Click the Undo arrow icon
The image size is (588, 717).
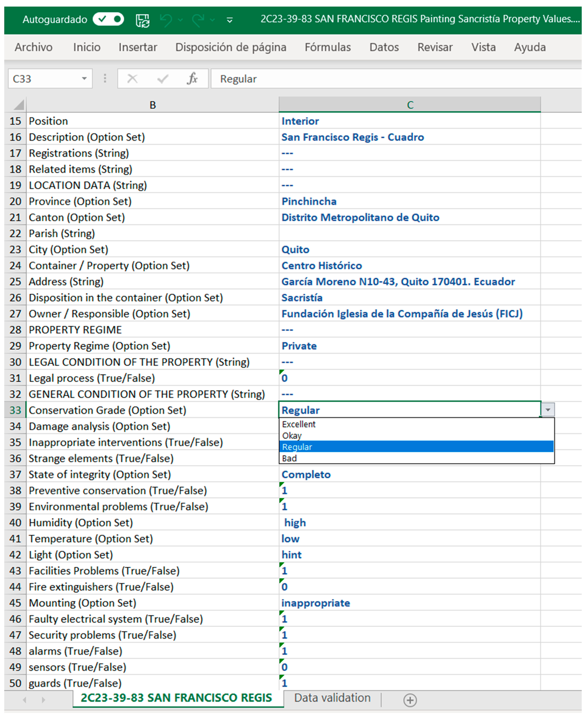click(166, 20)
